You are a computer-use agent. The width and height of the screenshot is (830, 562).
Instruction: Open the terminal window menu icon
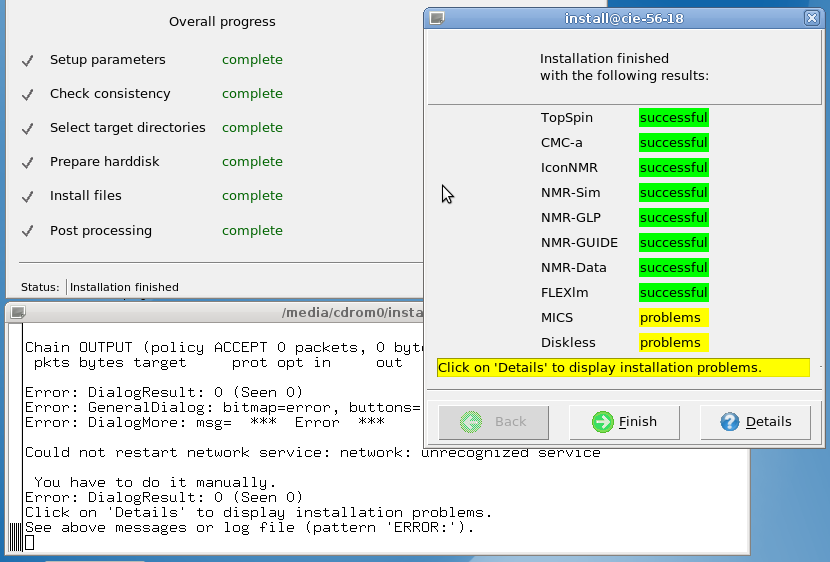(x=16, y=313)
